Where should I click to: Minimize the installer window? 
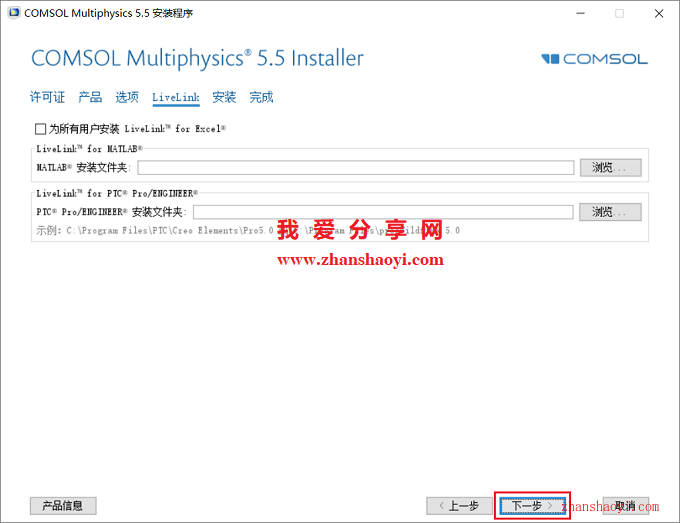coord(580,13)
